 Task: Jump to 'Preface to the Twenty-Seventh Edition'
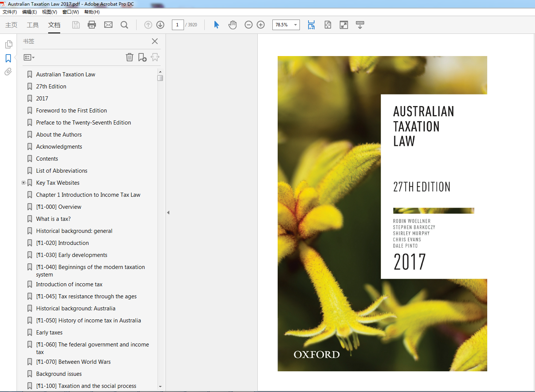(x=84, y=123)
